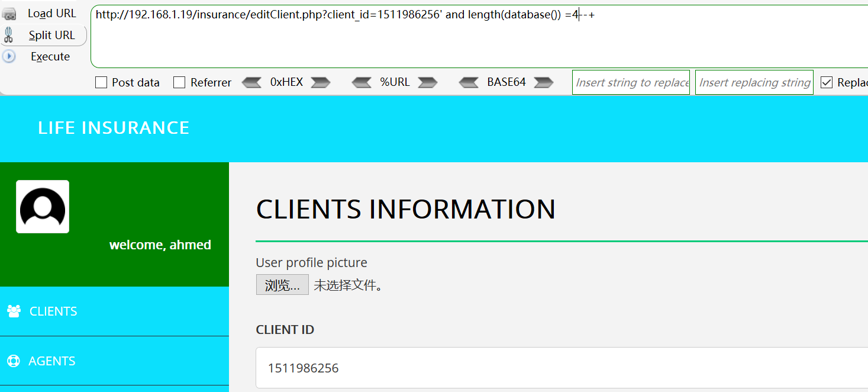Click right arrow beside %URL
This screenshot has height=392, width=868.
[x=427, y=82]
